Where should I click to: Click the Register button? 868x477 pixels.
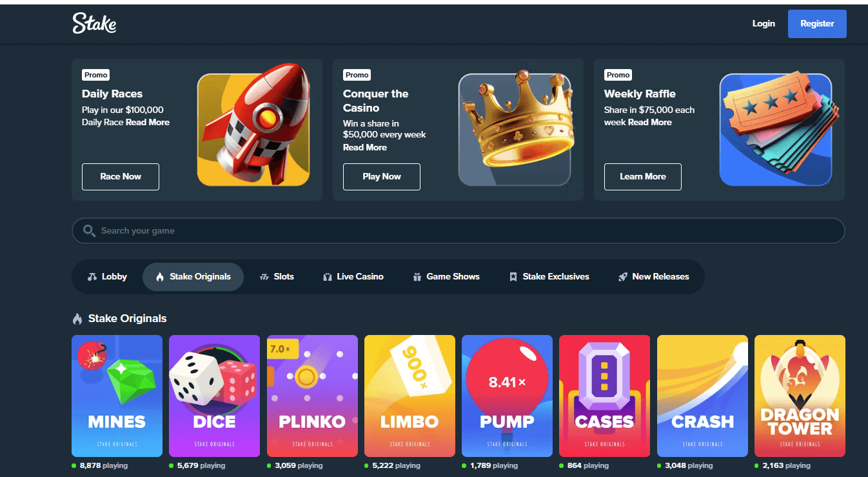[817, 24]
